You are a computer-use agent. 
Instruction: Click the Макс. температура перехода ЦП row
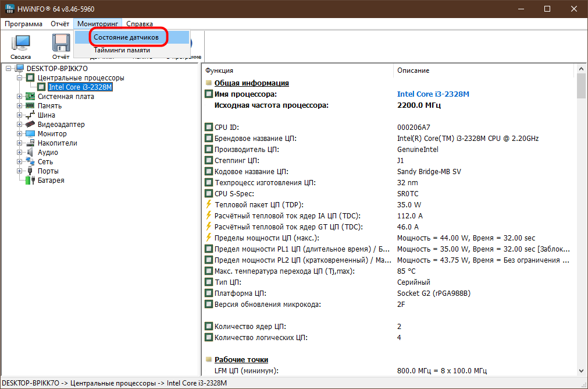click(x=388, y=271)
